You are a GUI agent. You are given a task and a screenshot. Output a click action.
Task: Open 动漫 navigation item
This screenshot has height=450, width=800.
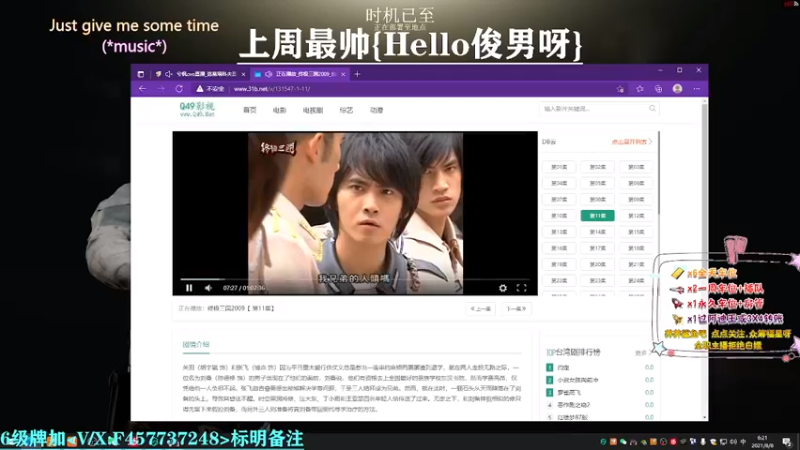pos(376,110)
